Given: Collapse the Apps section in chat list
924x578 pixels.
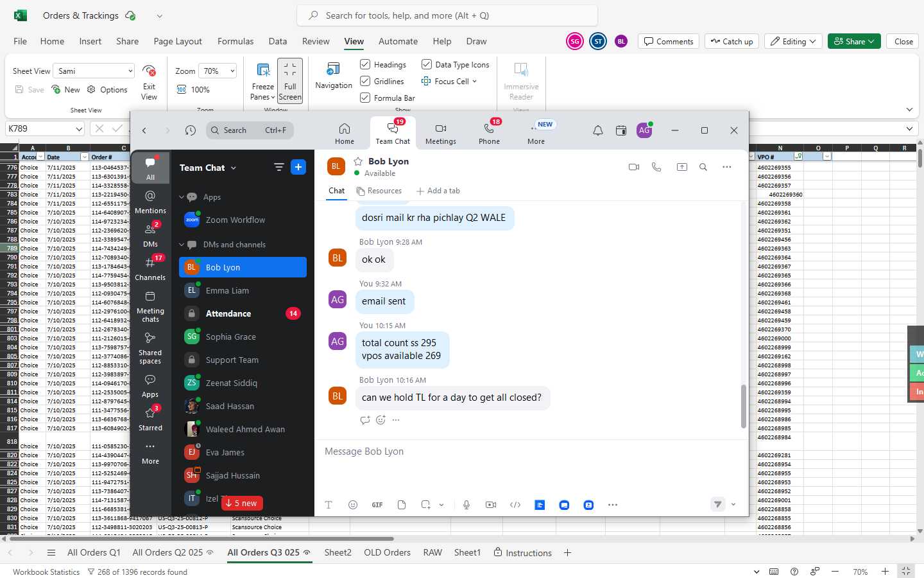Looking at the screenshot, I should (x=182, y=197).
